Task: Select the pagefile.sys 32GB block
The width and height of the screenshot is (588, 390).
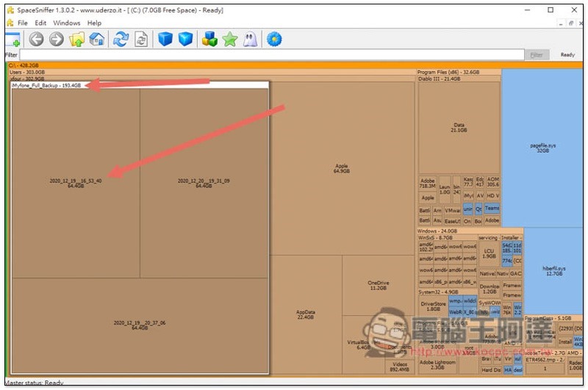Action: [542, 147]
